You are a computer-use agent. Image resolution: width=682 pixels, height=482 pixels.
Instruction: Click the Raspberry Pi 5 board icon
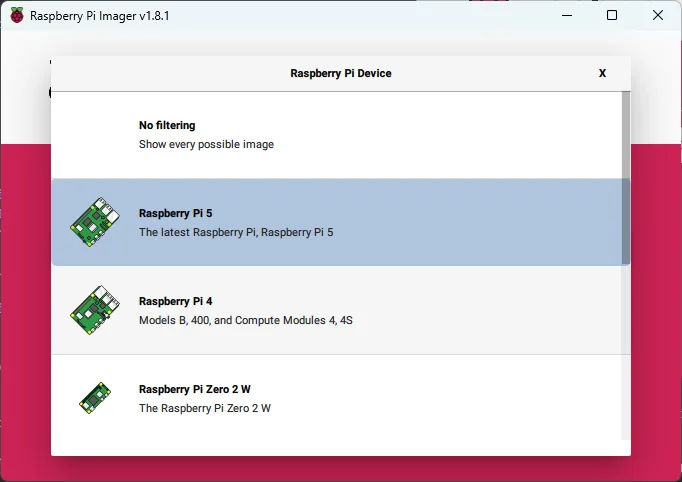[x=93, y=222]
